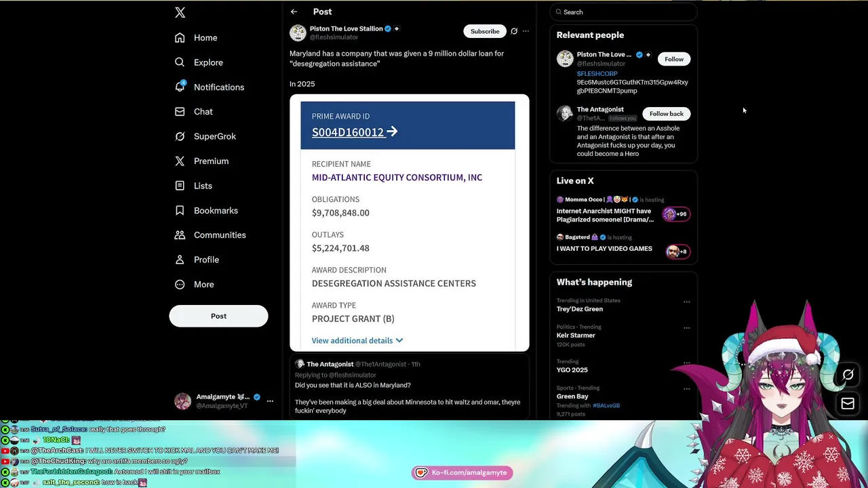Open the Communities people icon

point(180,235)
